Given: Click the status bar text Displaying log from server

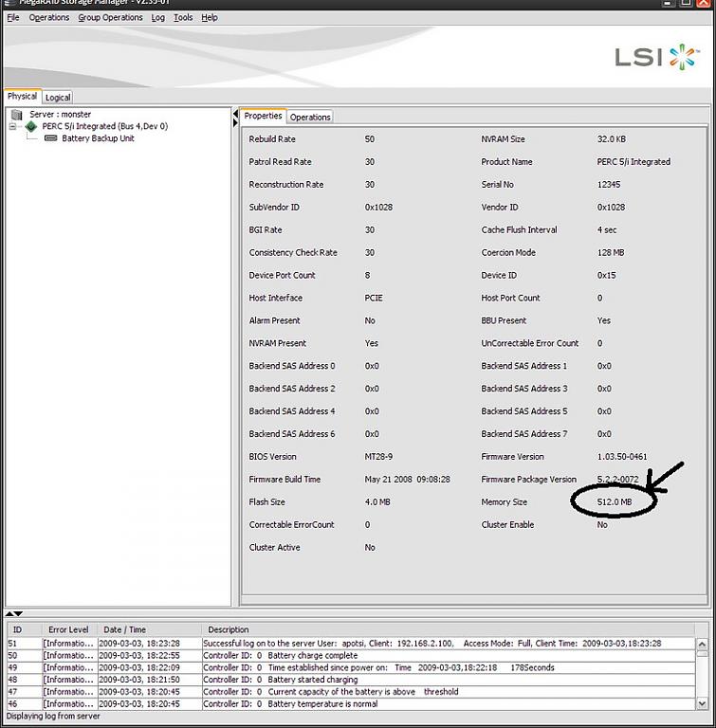Looking at the screenshot, I should (53, 716).
